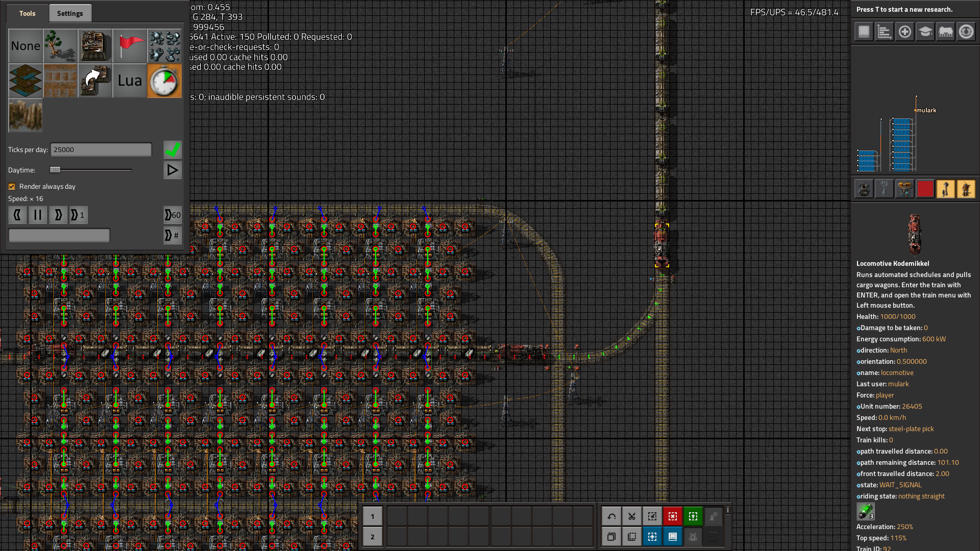
Task: Click the Next stop steel-plate pick text
Action: (x=895, y=429)
